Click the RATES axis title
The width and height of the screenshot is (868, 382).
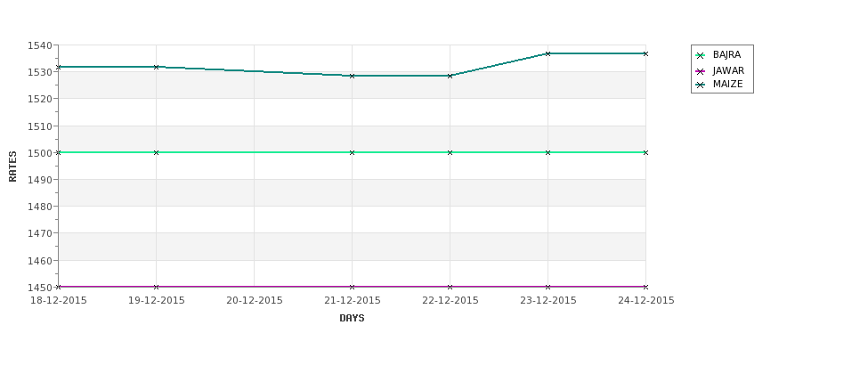coord(12,167)
